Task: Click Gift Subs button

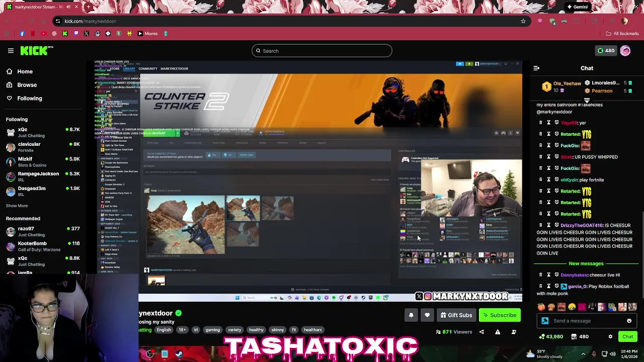Action: pos(456,315)
